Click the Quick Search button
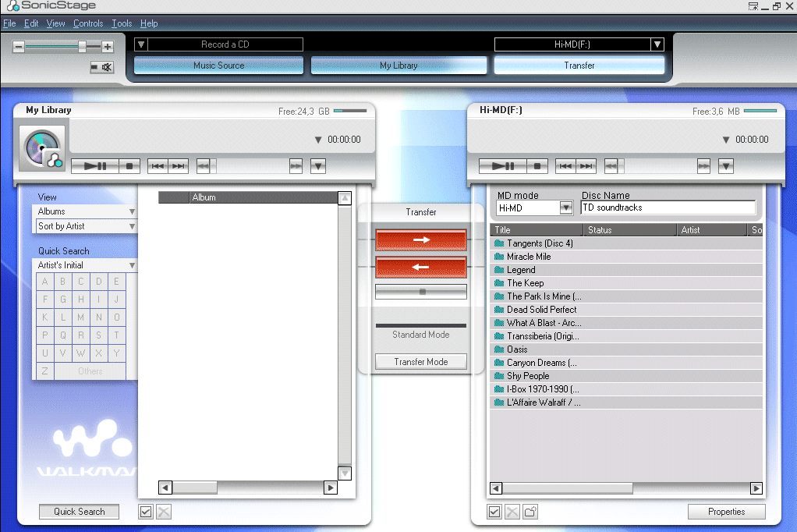 coord(80,512)
